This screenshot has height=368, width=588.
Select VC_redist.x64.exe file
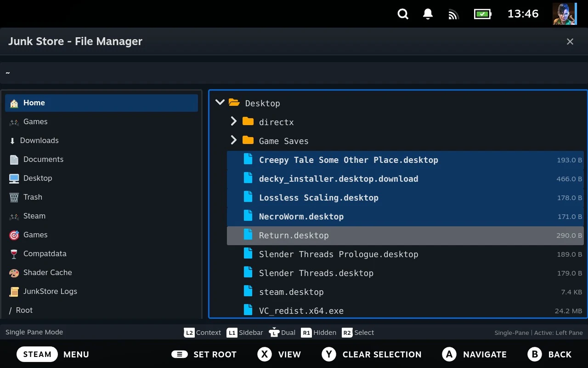tap(405, 310)
